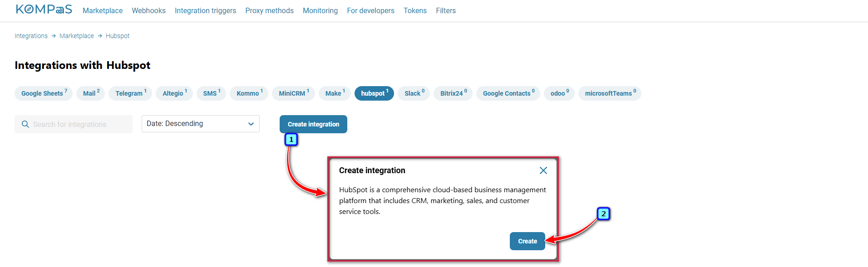This screenshot has height=267, width=868.
Task: Click the Marketplace breadcrumb link
Action: tap(77, 36)
